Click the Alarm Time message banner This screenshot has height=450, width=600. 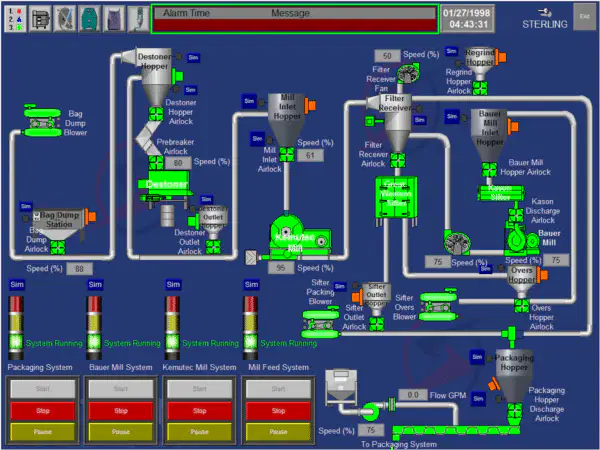[295, 19]
